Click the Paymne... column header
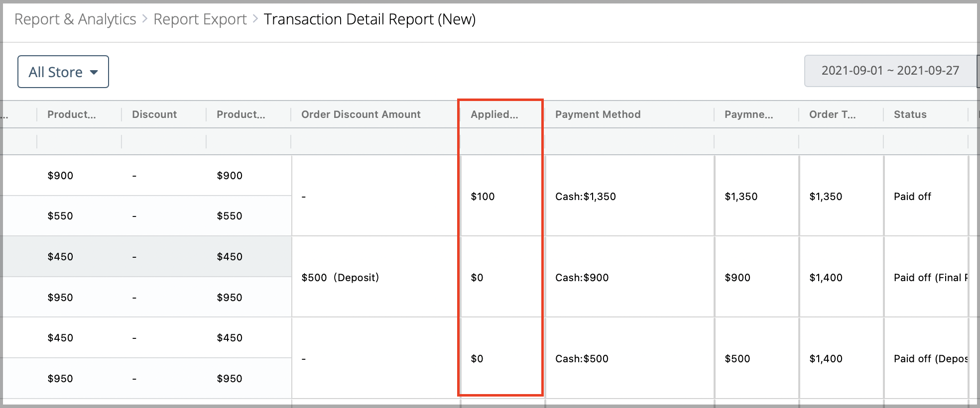980x408 pixels. click(x=749, y=114)
